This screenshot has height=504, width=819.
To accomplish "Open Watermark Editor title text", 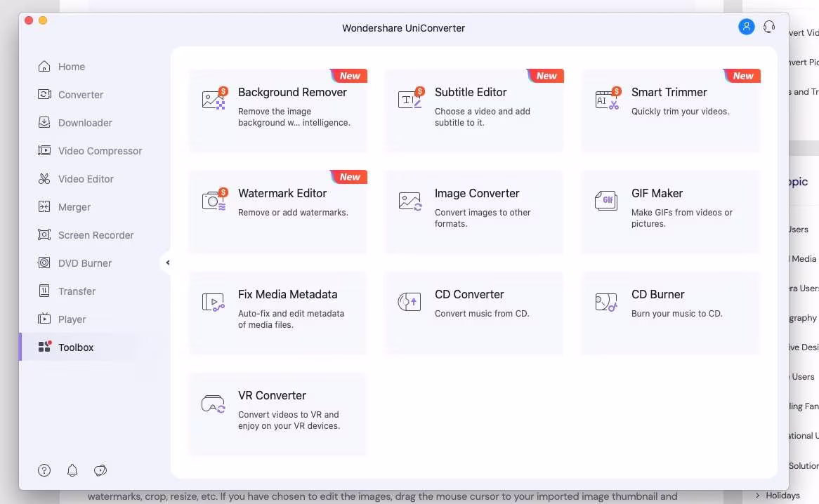I will point(282,193).
